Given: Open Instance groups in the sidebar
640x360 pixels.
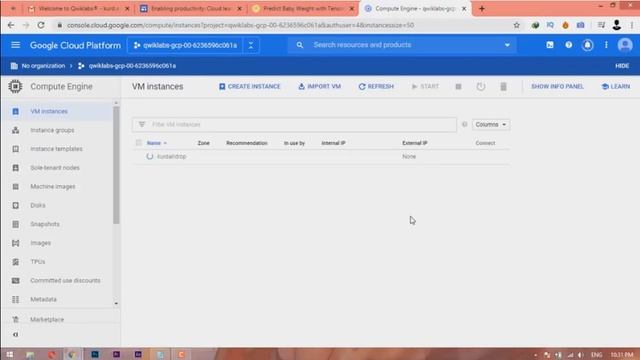Looking at the screenshot, I should 52,130.
